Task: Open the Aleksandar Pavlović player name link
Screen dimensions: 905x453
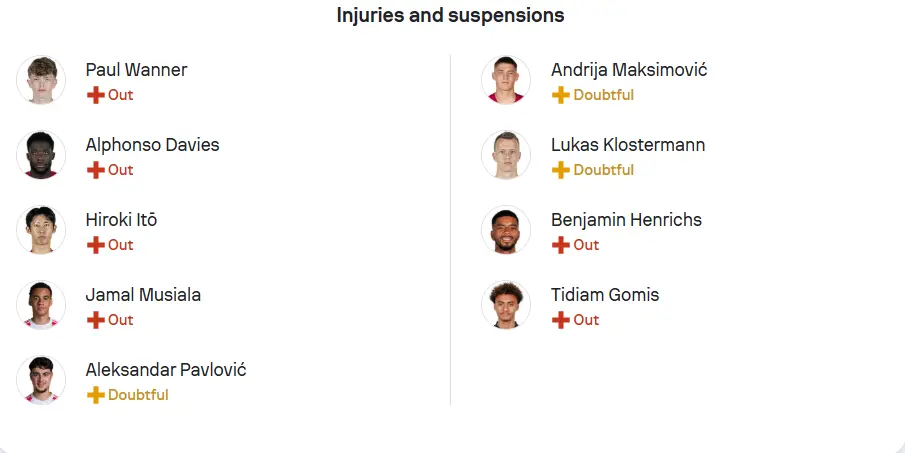Action: [166, 370]
